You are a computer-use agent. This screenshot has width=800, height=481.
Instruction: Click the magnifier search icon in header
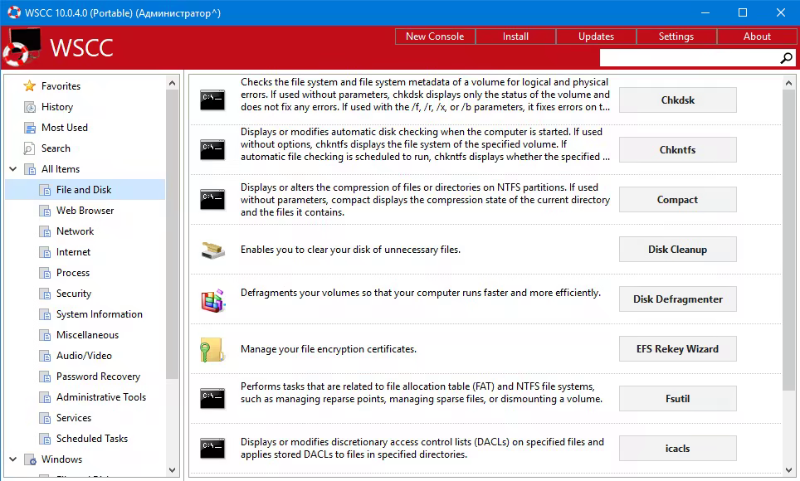pyautogui.click(x=786, y=58)
